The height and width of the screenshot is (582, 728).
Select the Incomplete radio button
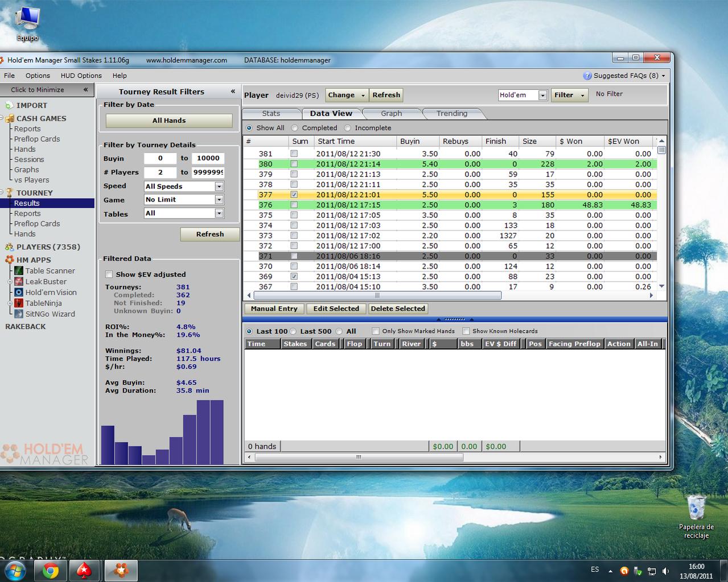[347, 128]
